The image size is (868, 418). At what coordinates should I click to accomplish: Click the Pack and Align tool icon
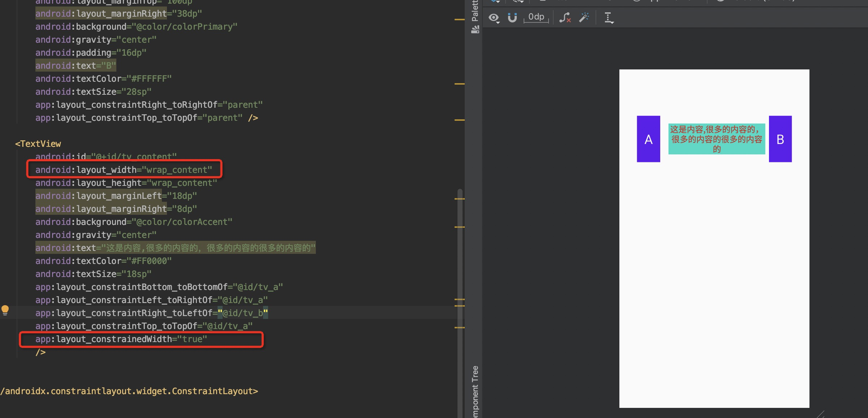click(x=609, y=17)
